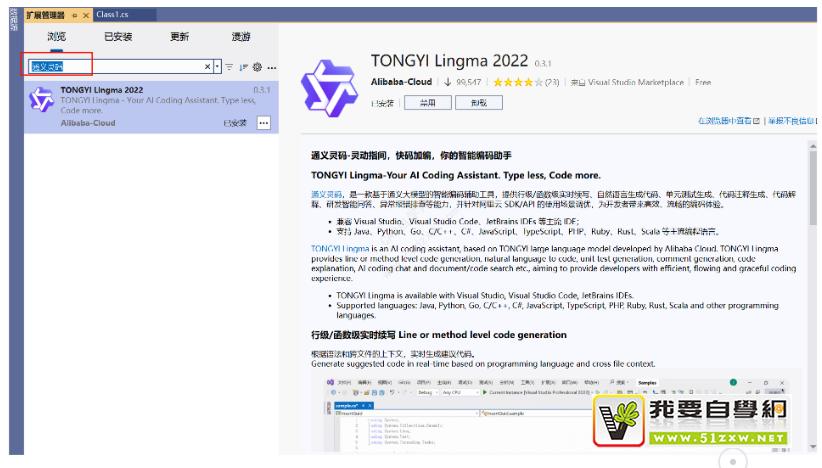Open the ellipsis menu on TONGYI Lingma list item
822x468 pixels.
264,122
